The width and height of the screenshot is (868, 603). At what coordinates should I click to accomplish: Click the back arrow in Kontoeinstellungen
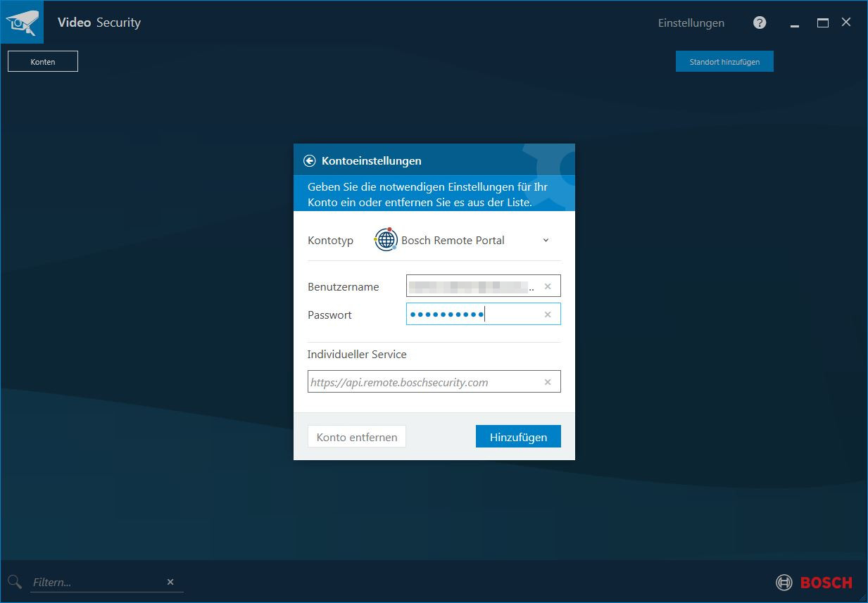(310, 160)
